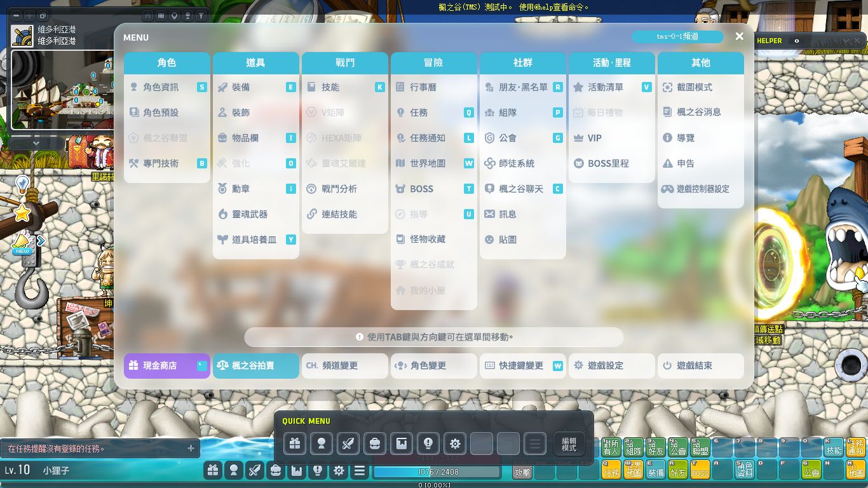Click the world map icon in the minimap toolbar
Screen dimensions: 868x488
161,15
